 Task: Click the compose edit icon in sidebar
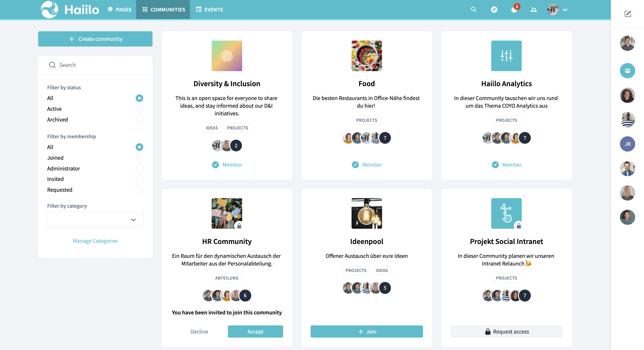(628, 14)
